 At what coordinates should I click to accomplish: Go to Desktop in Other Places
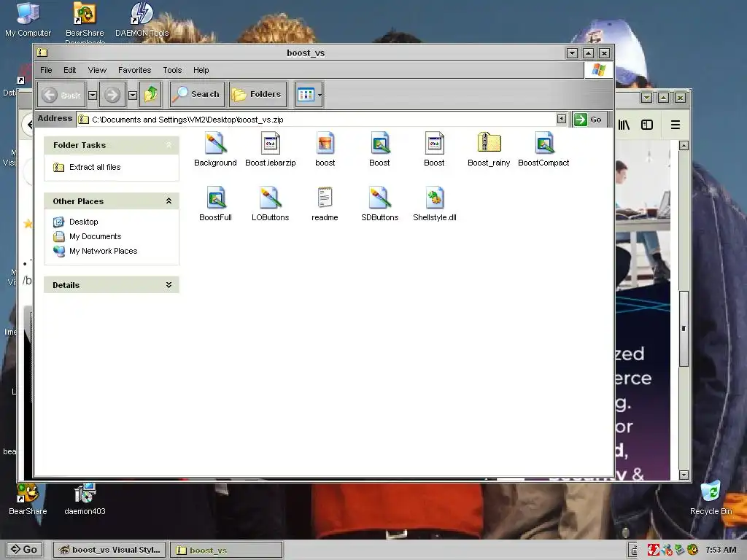83,222
